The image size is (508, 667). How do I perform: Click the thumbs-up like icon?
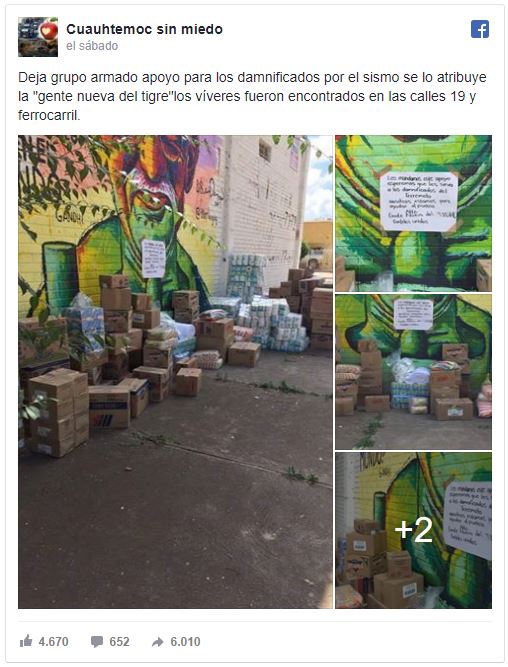26,641
